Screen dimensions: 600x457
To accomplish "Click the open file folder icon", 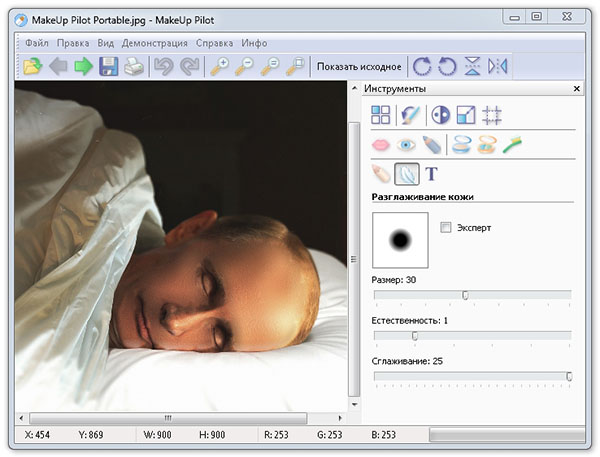I will (33, 67).
